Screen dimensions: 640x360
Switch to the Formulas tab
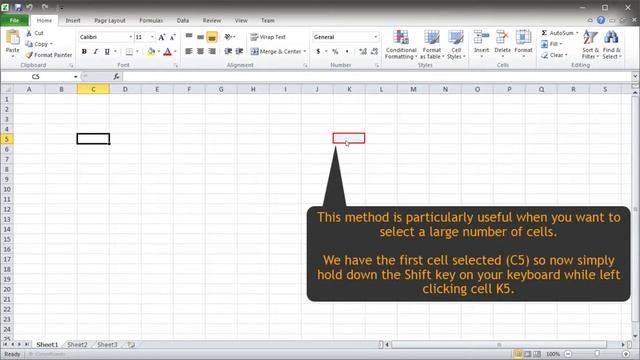click(151, 20)
